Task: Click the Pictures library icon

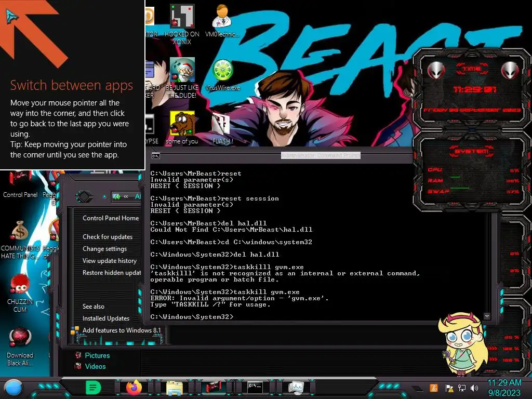Action: point(78,355)
